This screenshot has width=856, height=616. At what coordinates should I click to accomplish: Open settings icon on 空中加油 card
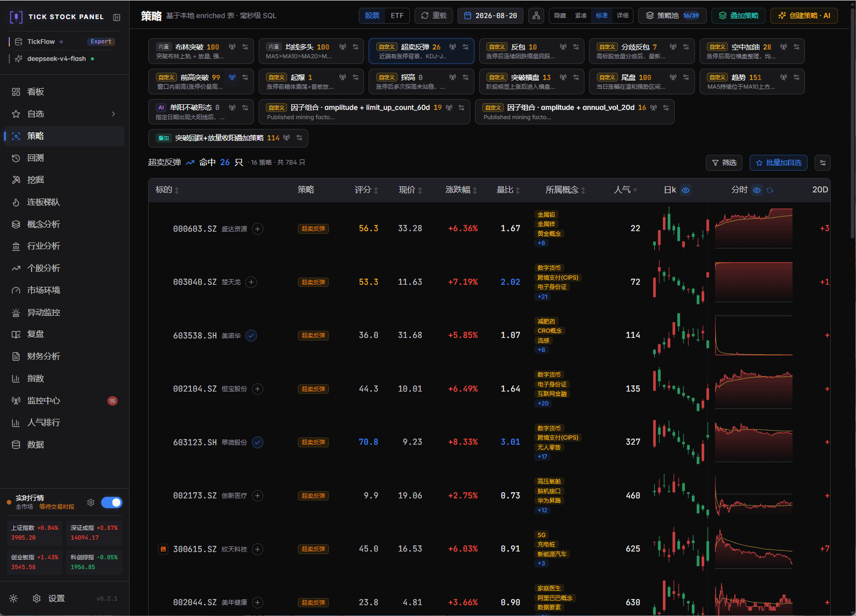pos(797,47)
